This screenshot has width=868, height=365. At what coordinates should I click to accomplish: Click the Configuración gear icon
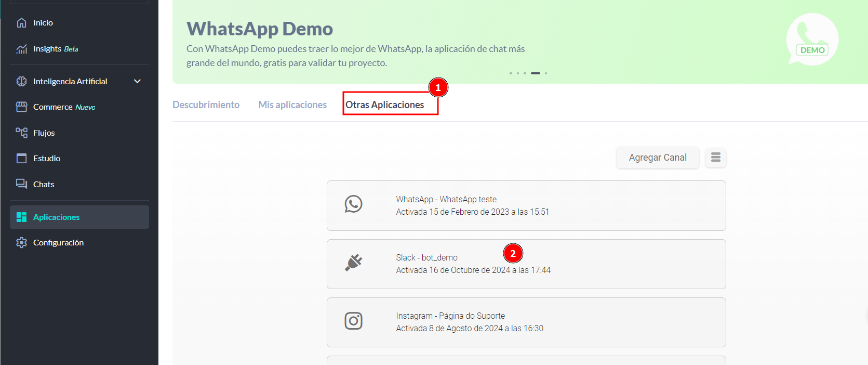click(21, 243)
